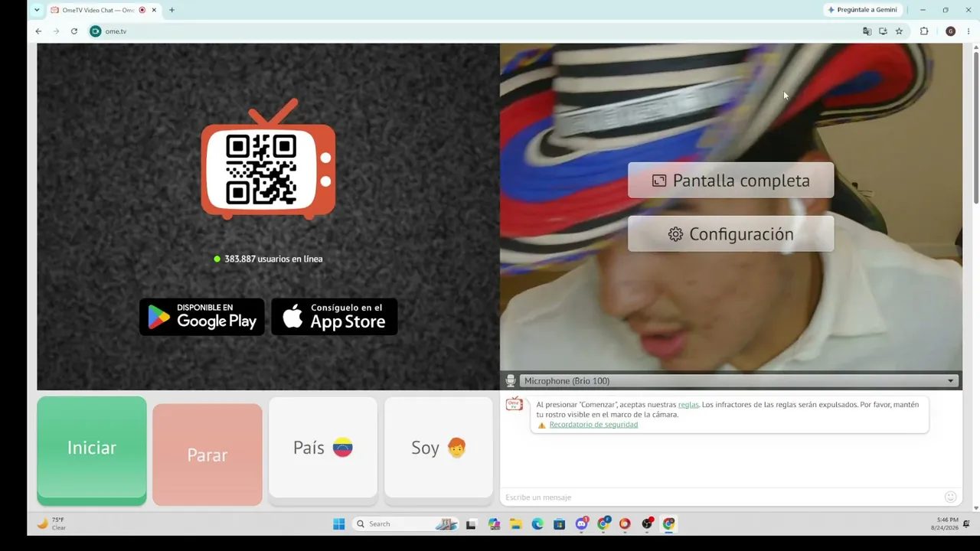Open the País country selector
Image resolution: width=980 pixels, height=551 pixels.
tap(323, 448)
